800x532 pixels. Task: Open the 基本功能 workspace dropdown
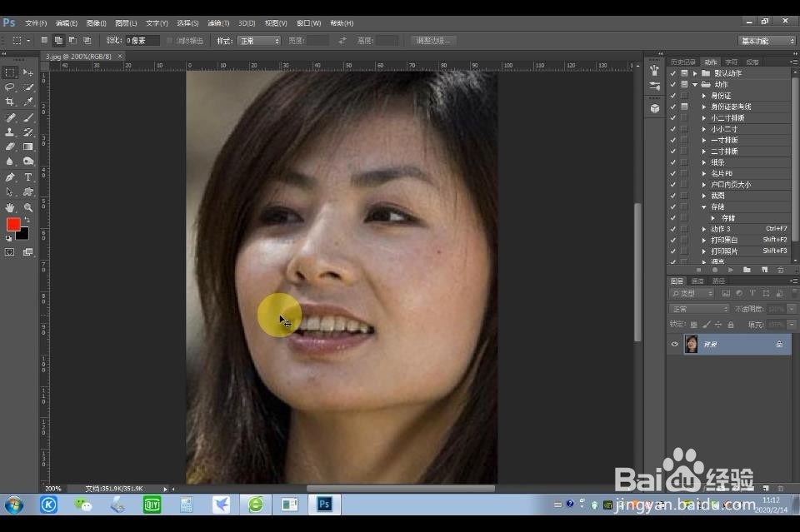767,41
